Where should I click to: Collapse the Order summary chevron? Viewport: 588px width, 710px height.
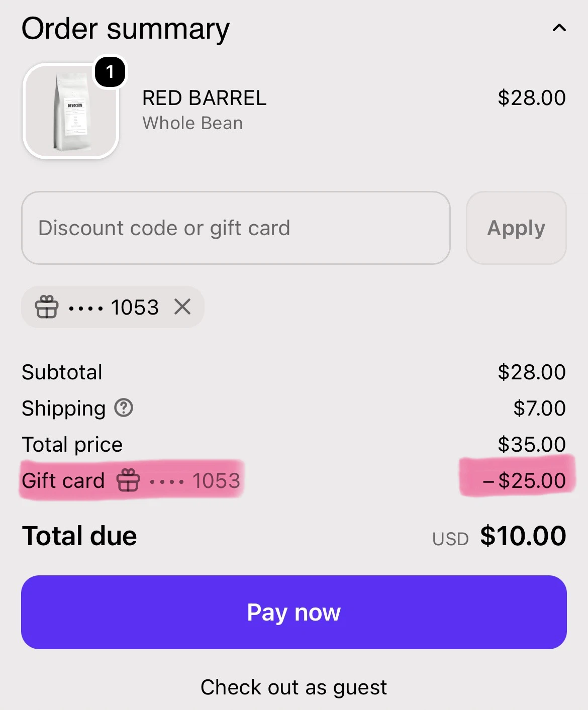tap(559, 28)
